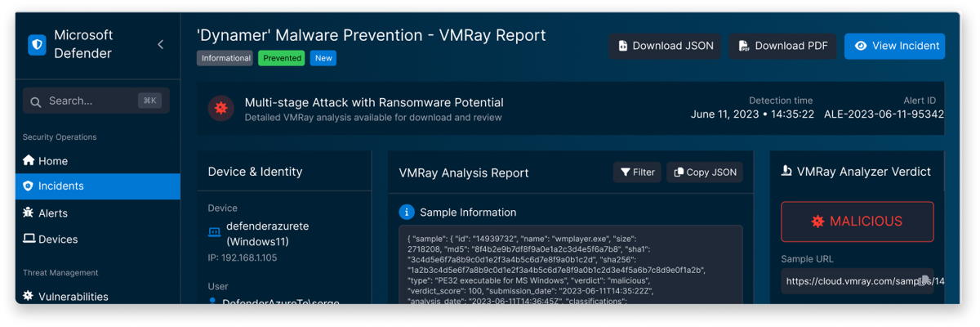Open the Incidents sidebar item
This screenshot has width=980, height=327.
pyautogui.click(x=98, y=186)
